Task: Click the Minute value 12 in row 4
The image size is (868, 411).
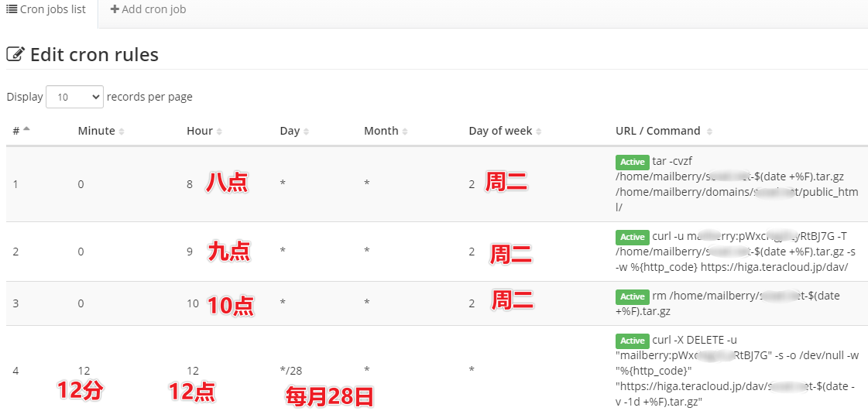Action: click(x=84, y=371)
